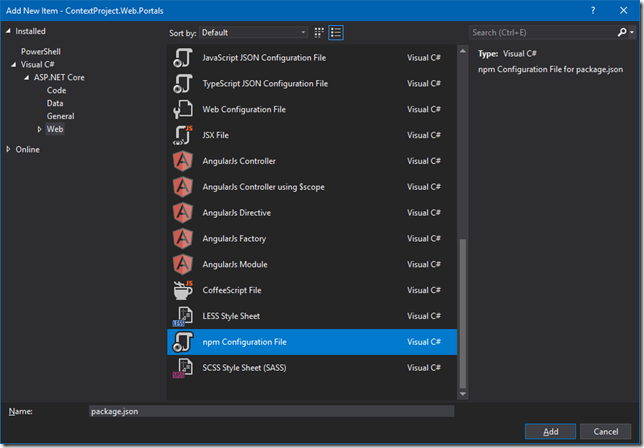Switch to medium icons grid view

tap(319, 33)
